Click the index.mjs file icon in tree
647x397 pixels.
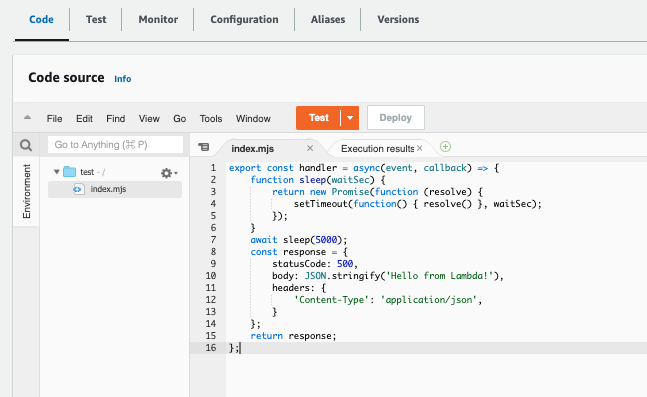(78, 189)
